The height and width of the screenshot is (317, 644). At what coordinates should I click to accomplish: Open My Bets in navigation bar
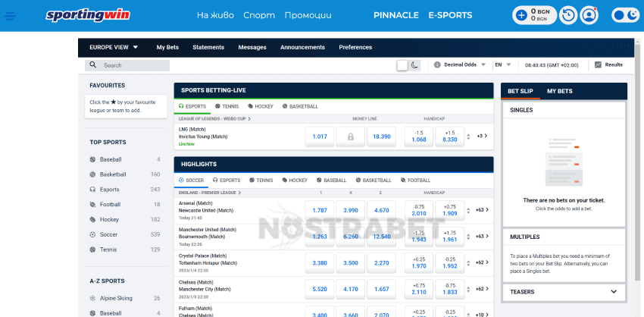point(167,47)
